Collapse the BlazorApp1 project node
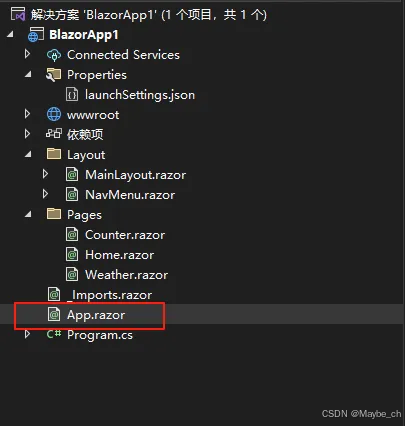Image resolution: width=405 pixels, height=426 pixels. (10, 34)
